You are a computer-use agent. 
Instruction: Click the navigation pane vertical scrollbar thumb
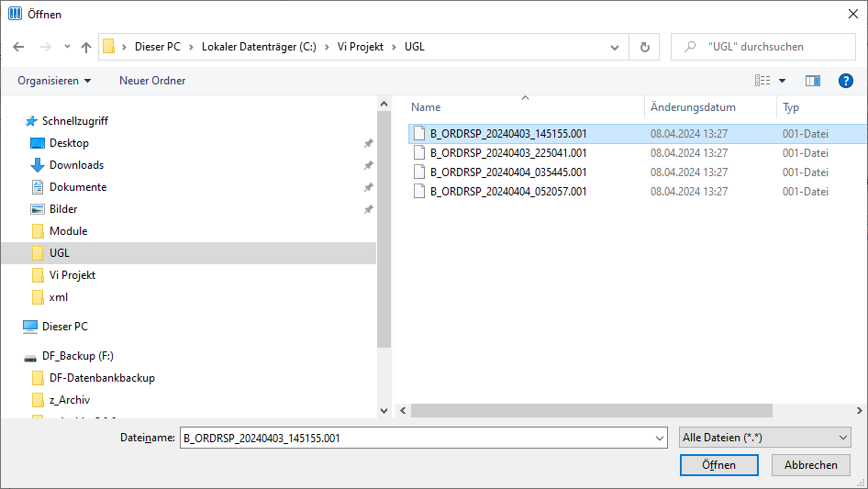click(384, 229)
